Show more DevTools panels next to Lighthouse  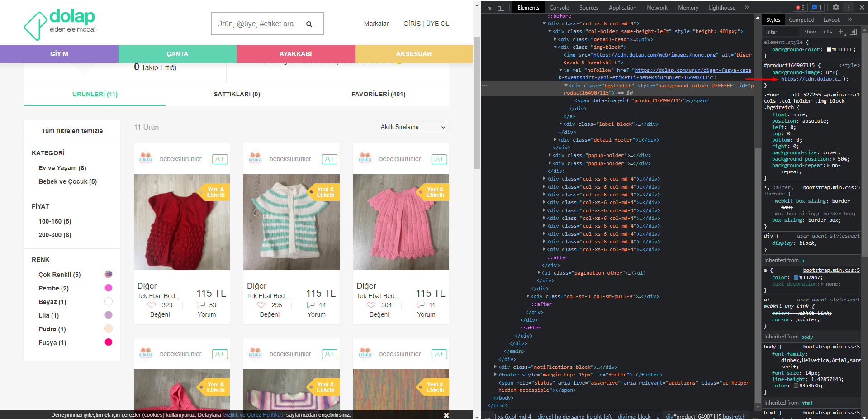pyautogui.click(x=747, y=7)
